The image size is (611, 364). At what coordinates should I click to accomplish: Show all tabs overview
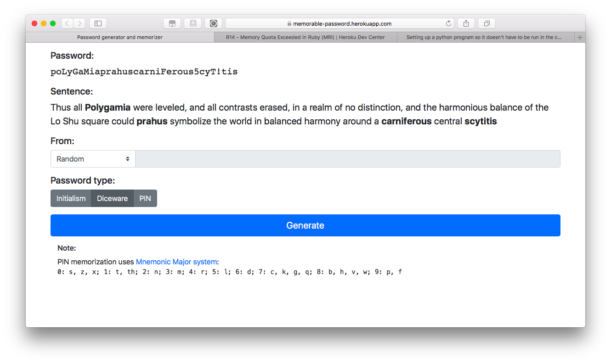tap(487, 23)
